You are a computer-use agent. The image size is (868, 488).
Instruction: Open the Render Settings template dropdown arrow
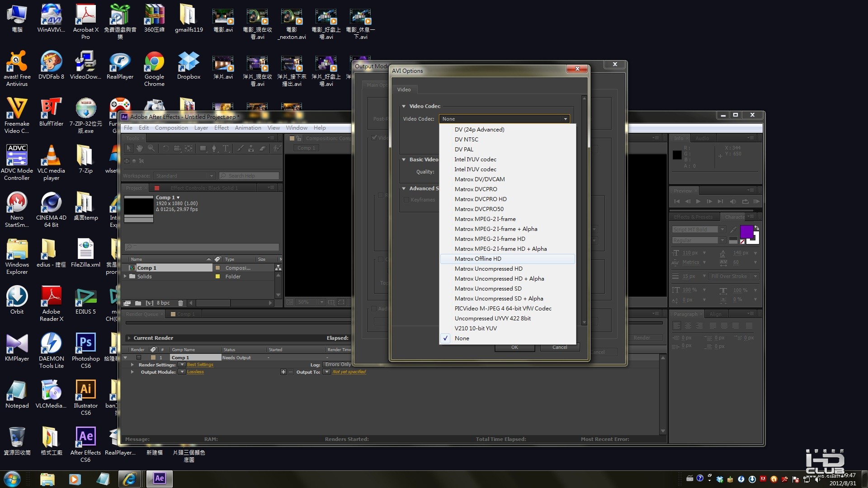[182, 365]
